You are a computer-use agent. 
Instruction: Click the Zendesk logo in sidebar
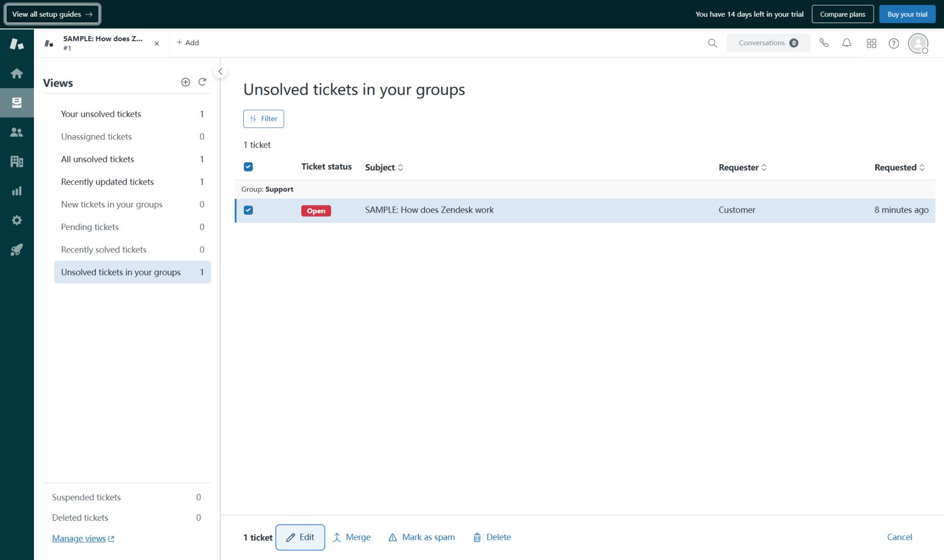click(x=17, y=44)
